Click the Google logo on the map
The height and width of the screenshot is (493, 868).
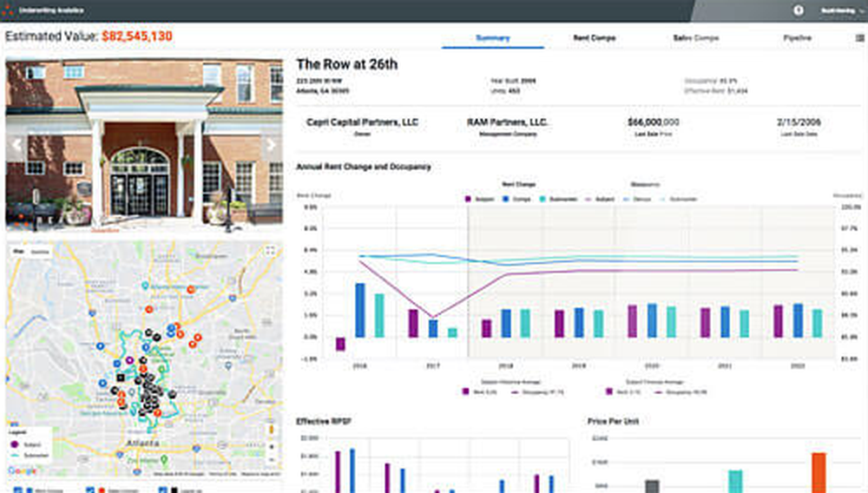click(23, 470)
